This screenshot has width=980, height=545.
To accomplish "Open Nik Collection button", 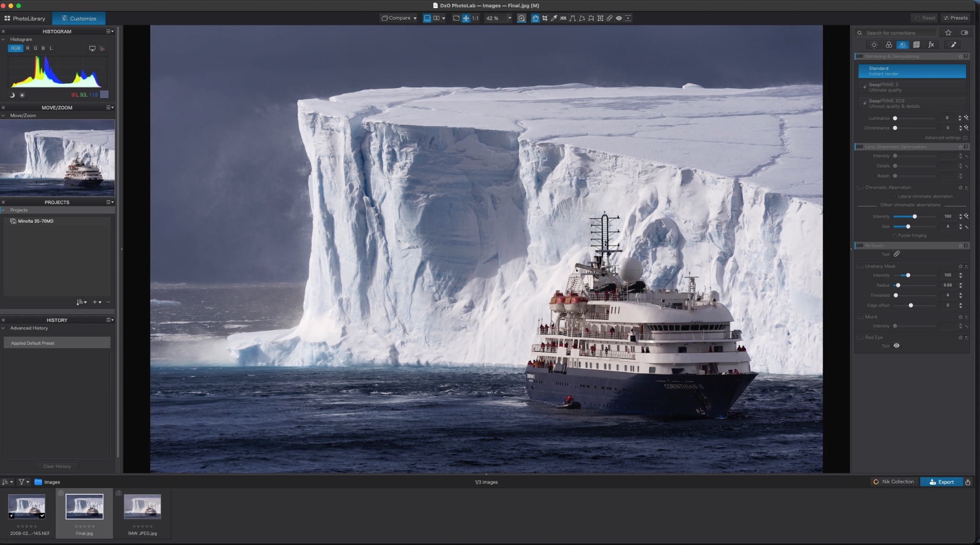I will pyautogui.click(x=894, y=482).
